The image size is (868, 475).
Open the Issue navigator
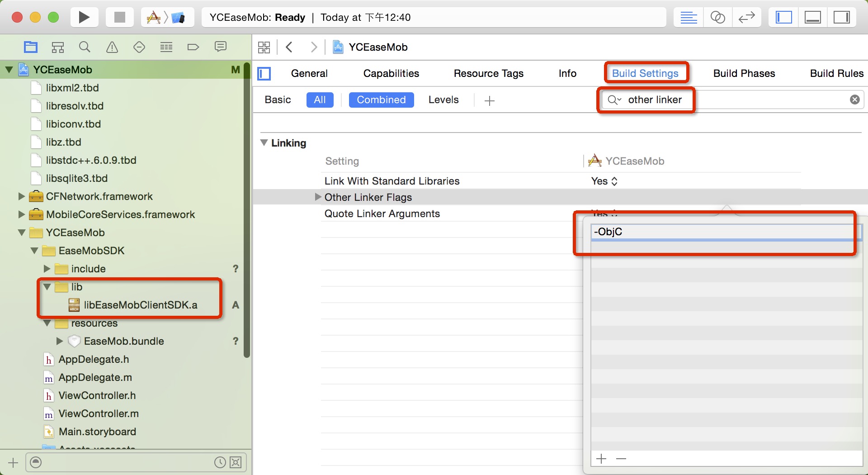pyautogui.click(x=112, y=47)
